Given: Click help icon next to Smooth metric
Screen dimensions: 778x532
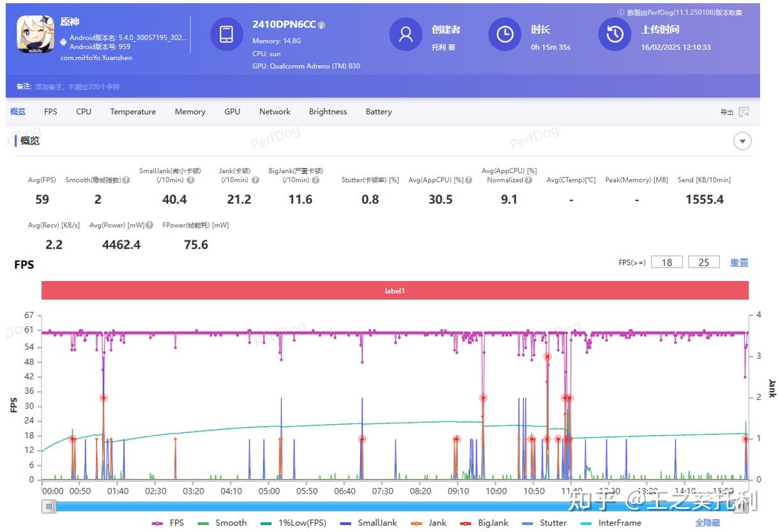Looking at the screenshot, I should (x=126, y=180).
